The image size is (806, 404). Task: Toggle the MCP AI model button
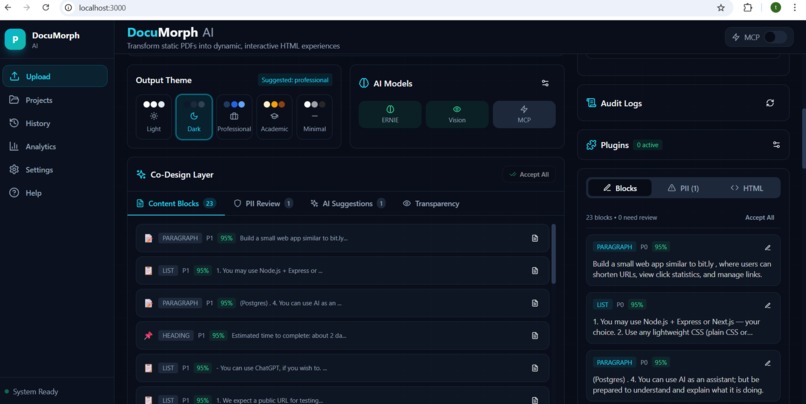pos(524,114)
